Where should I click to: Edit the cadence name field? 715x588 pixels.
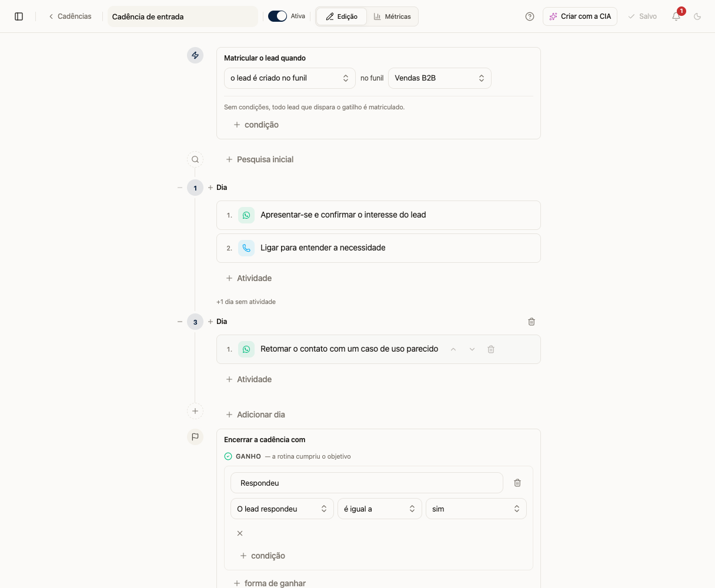click(x=182, y=16)
